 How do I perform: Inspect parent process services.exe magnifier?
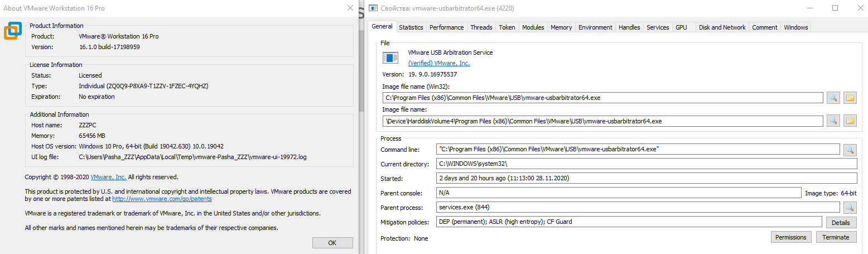tap(850, 207)
